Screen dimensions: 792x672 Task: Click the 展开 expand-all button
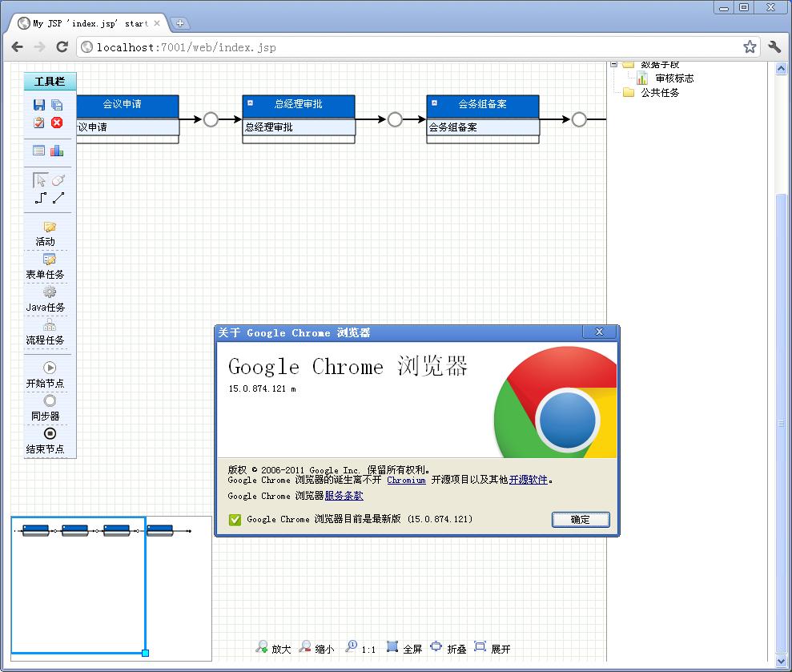492,648
